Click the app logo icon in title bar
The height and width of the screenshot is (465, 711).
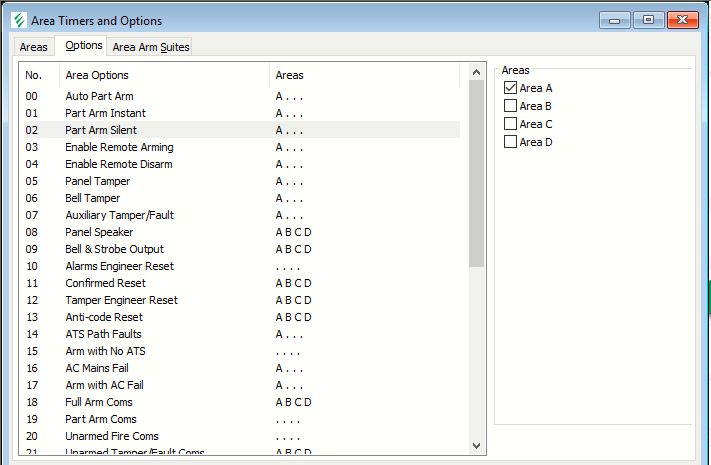click(18, 21)
